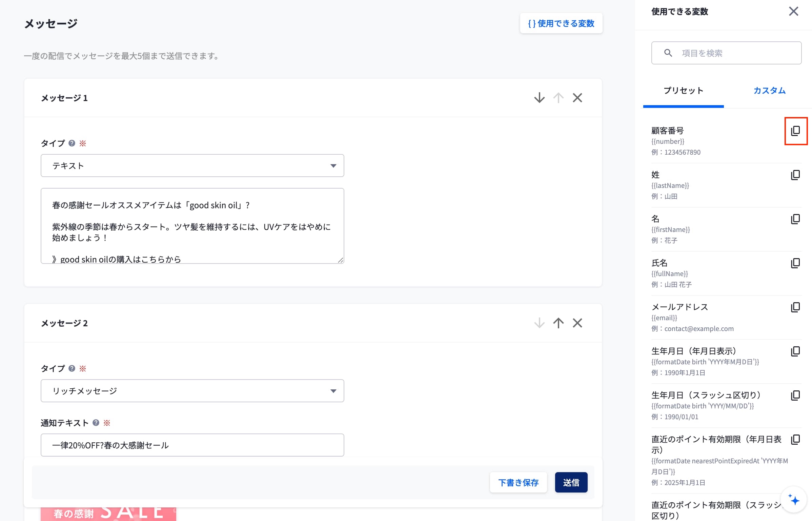Copy the 生年月日（年月日表示） variable
Viewport: 812px width, 521px height.
coord(795,351)
